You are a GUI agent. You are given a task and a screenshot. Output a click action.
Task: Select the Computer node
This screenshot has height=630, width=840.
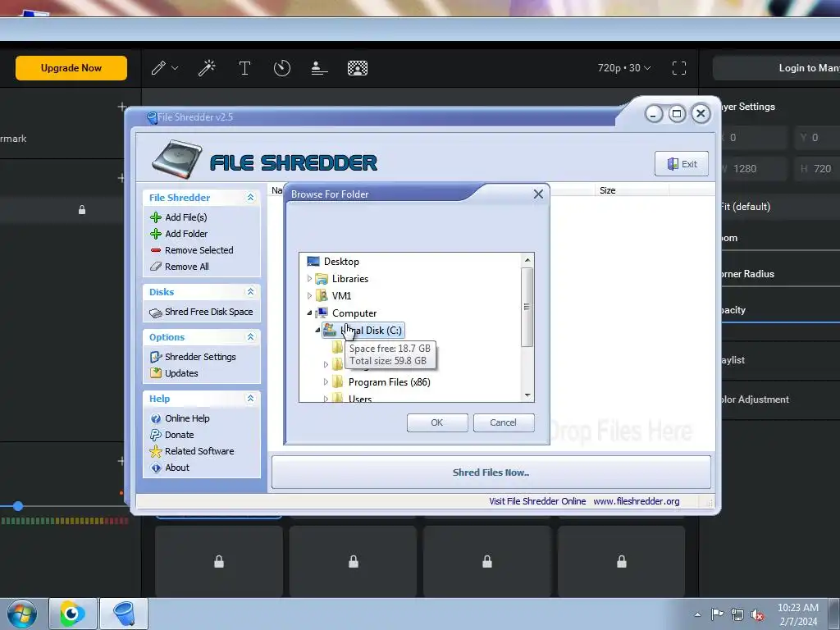tap(354, 313)
